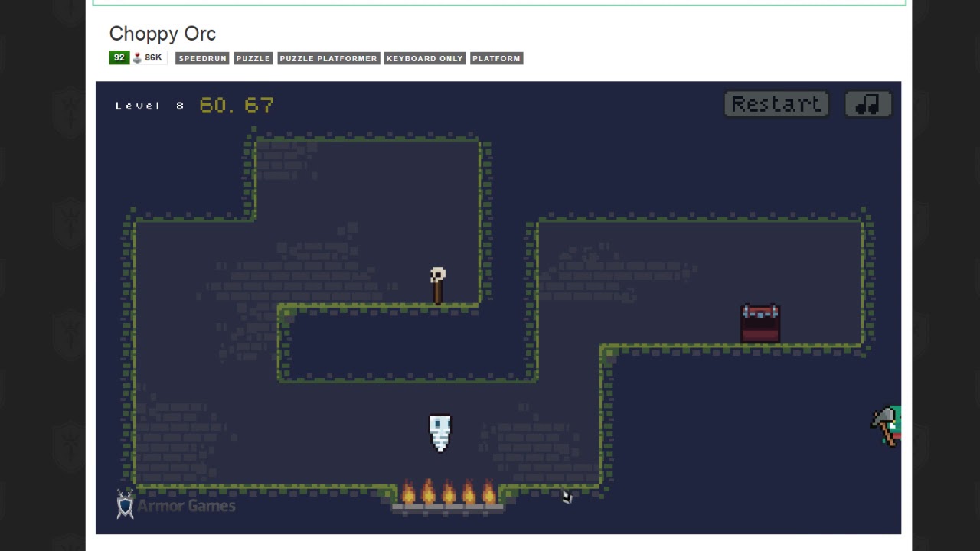
Task: Open the KEYBOARD ONLY tag
Action: [x=425, y=58]
